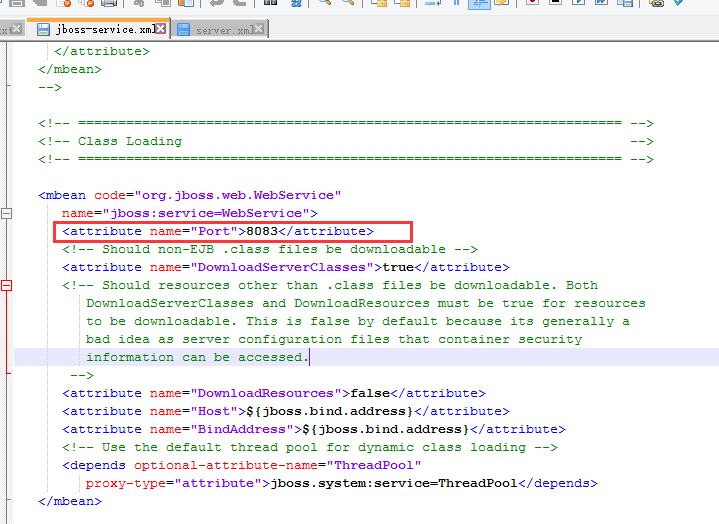Click the Redo toolbar icon
The height and width of the screenshot is (524, 719).
pos(239,3)
